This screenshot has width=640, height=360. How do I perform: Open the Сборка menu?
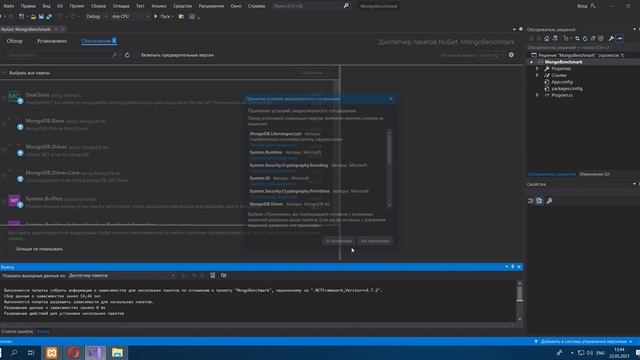point(98,6)
